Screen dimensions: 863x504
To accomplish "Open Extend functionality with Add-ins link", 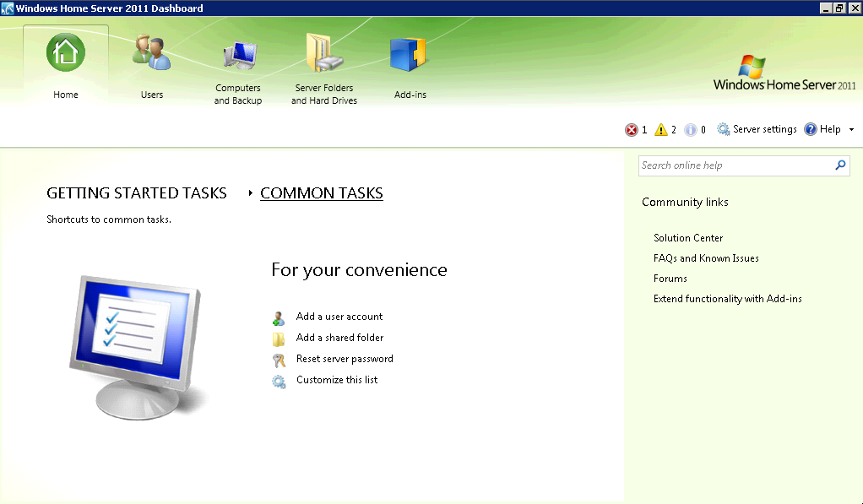I will point(728,299).
